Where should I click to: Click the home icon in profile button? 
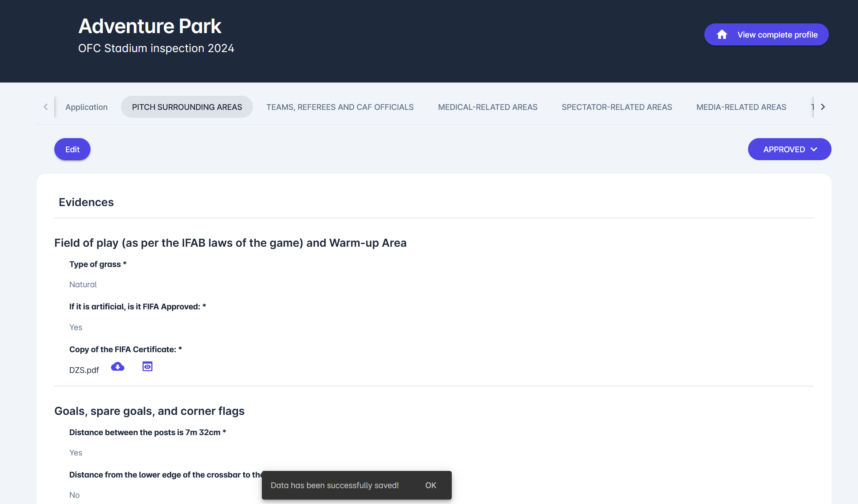point(722,34)
